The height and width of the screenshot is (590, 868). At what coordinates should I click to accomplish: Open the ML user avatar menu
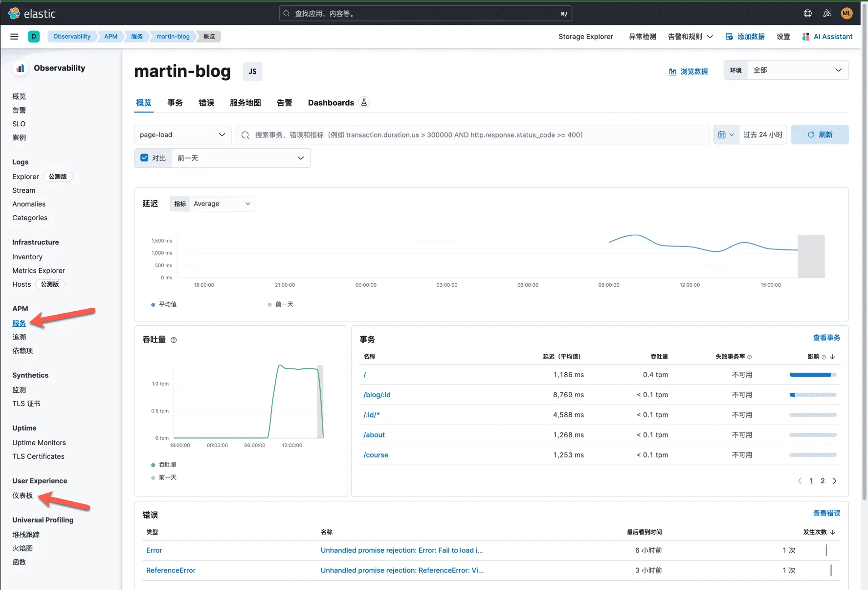coord(846,13)
